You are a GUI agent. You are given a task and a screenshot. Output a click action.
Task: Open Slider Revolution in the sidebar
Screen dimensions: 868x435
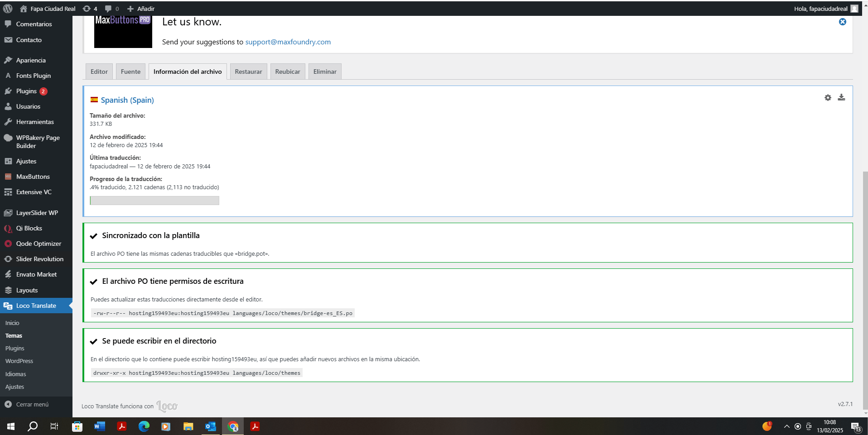point(36,259)
